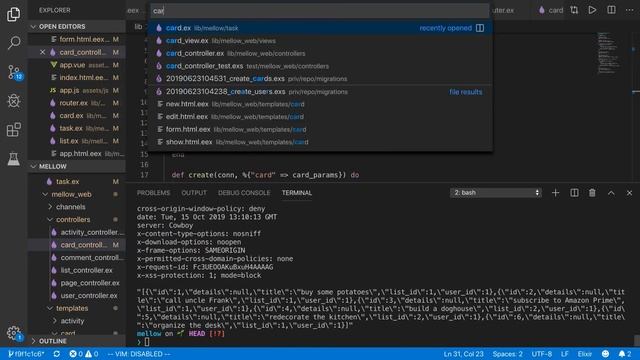
Task: Close card_controller in Open Editors
Action: click(x=42, y=52)
